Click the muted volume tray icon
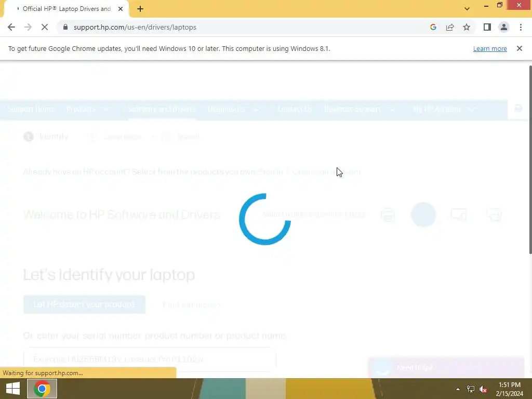This screenshot has height=399, width=532. (483, 389)
